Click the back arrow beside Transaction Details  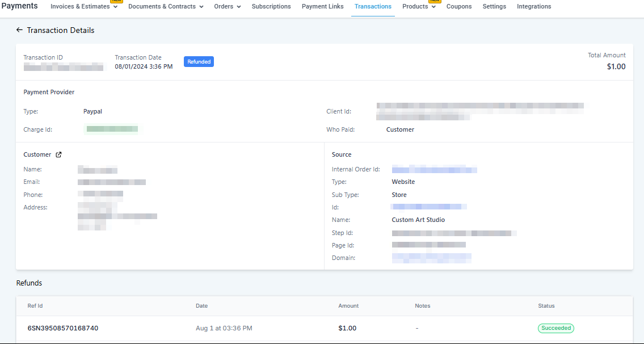[x=20, y=30]
